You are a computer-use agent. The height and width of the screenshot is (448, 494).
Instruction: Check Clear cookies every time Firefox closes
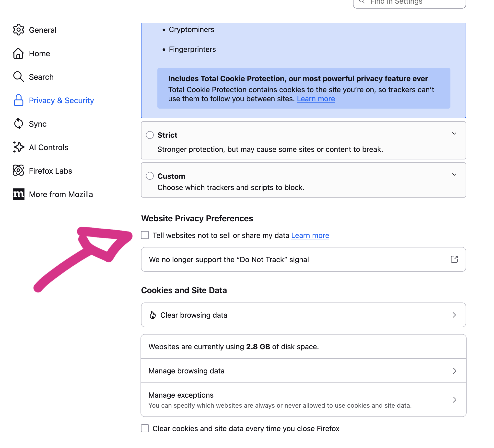[x=145, y=428]
